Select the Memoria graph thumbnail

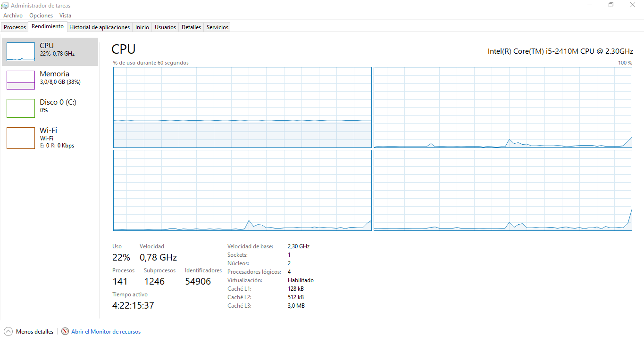pos(21,80)
